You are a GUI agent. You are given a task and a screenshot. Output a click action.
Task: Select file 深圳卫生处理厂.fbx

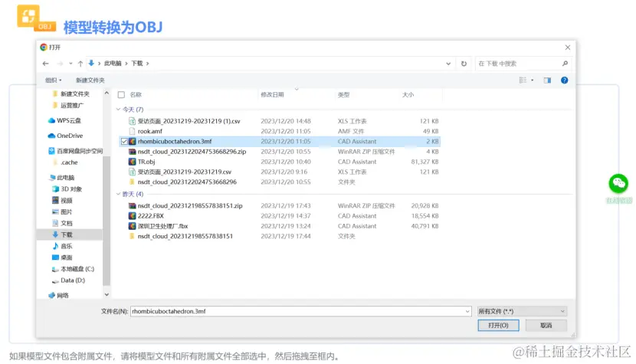(x=162, y=226)
